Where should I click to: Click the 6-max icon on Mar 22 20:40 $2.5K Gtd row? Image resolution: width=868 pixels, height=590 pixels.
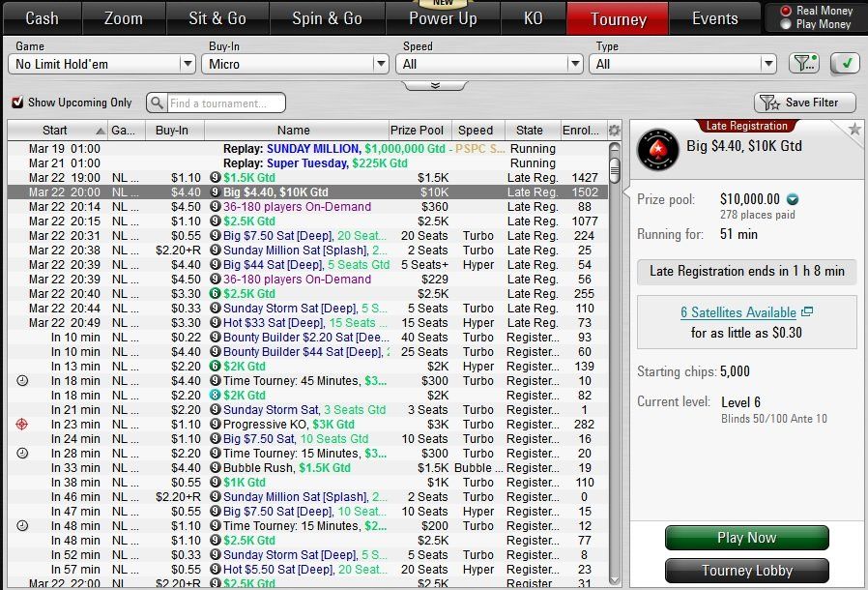tap(216, 294)
